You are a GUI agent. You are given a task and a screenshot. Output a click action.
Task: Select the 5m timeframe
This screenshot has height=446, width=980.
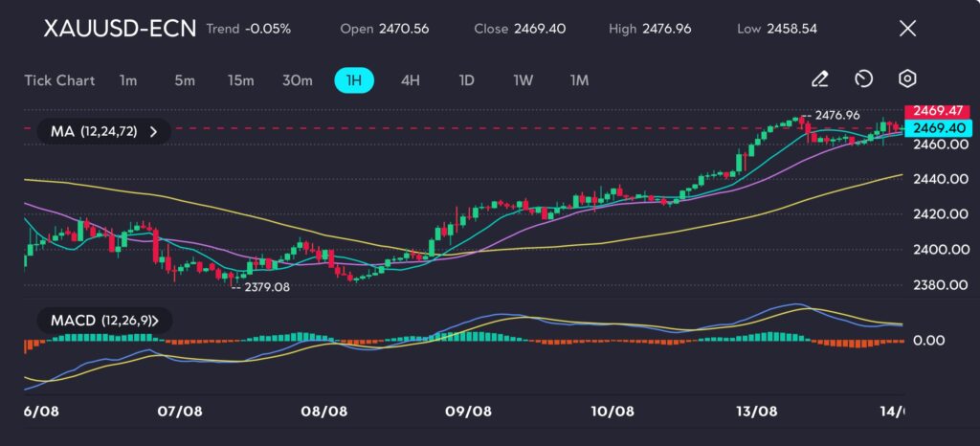tap(185, 80)
